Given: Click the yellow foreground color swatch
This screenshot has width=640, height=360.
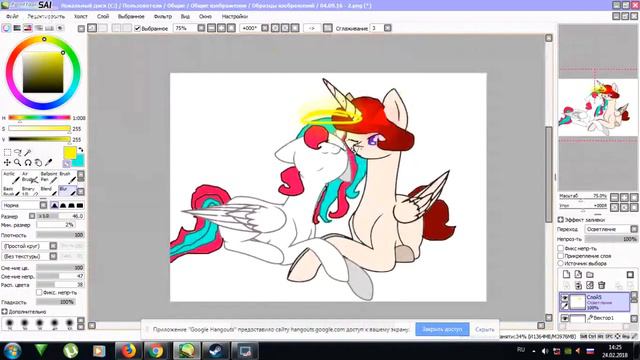Looking at the screenshot, I should [x=69, y=153].
